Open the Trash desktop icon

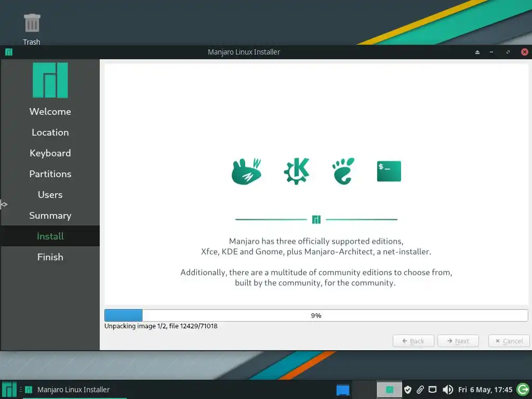[x=32, y=29]
